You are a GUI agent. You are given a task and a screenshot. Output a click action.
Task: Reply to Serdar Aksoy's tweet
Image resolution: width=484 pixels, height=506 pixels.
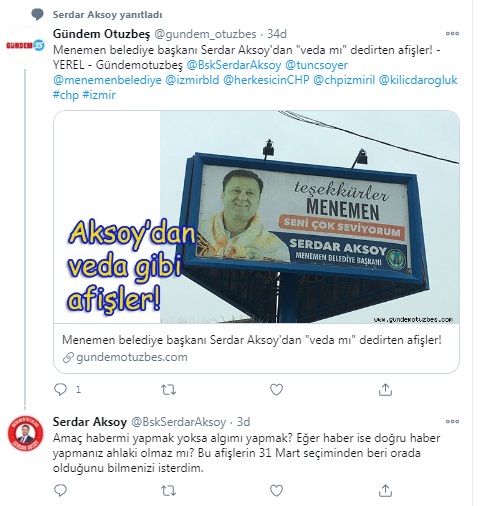coord(60,490)
